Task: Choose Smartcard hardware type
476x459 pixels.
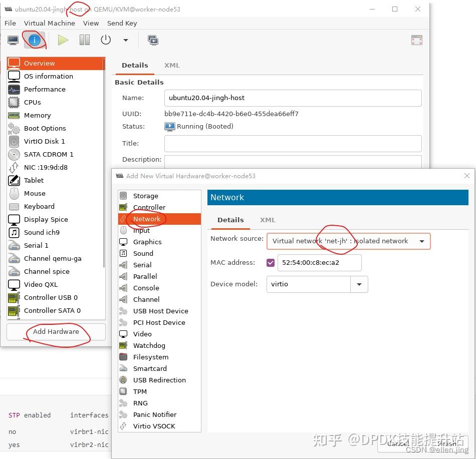Action: click(x=159, y=369)
